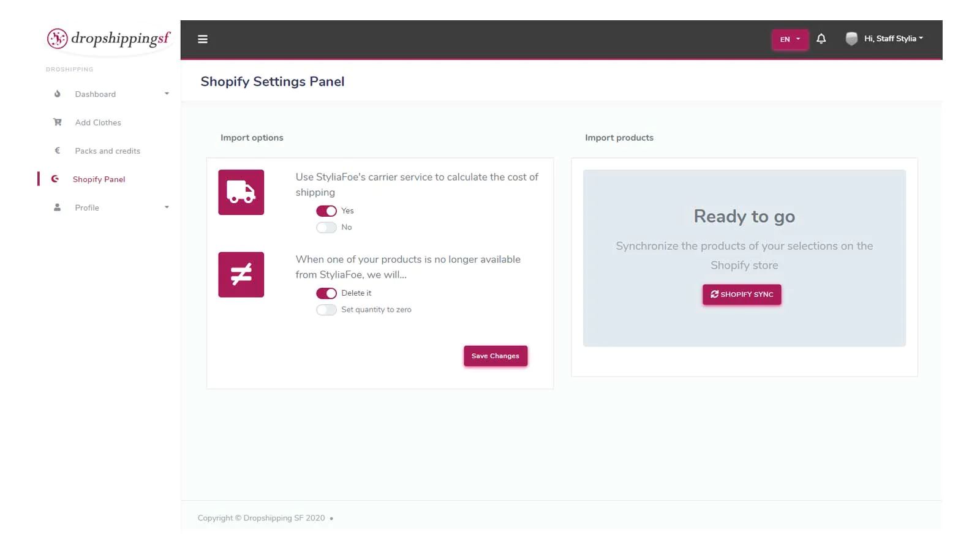Screen dimensions: 980x551
Task: Click the dropshippingsf logo
Action: tap(108, 39)
